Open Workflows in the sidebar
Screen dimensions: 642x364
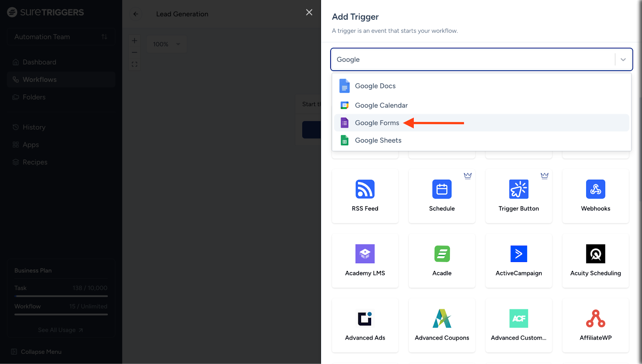(61, 79)
